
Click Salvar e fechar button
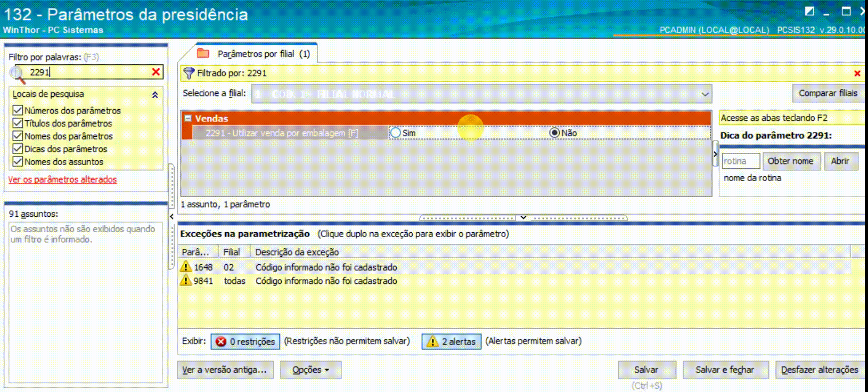725,370
